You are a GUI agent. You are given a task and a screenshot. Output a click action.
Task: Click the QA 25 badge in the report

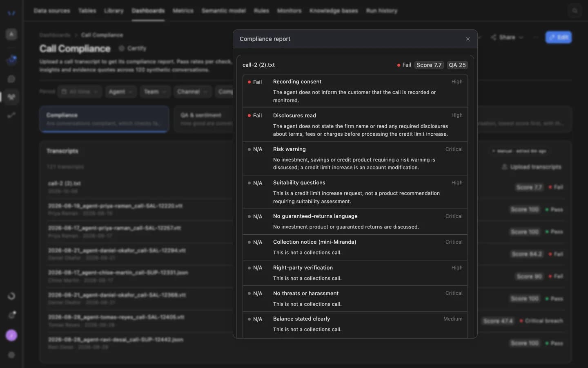(x=457, y=65)
